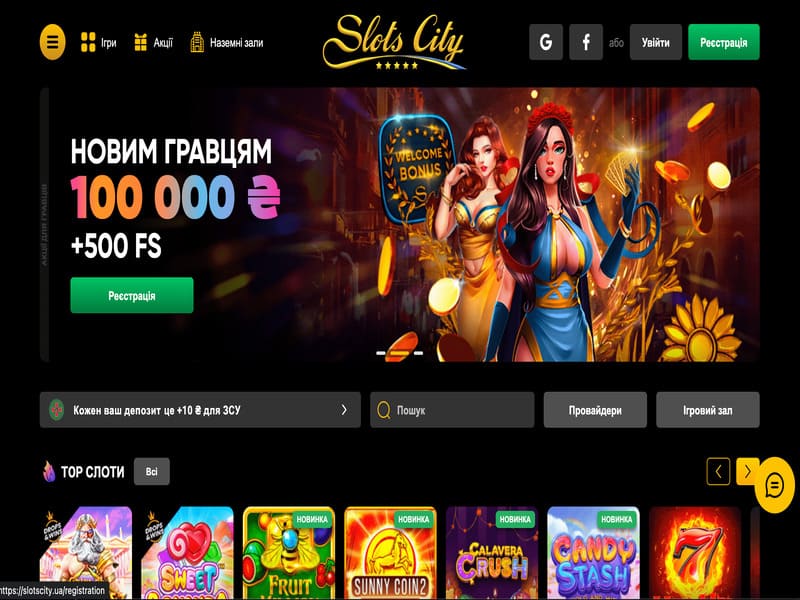Click the Пошук search field
Image resolution: width=800 pixels, height=600 pixels.
point(452,410)
